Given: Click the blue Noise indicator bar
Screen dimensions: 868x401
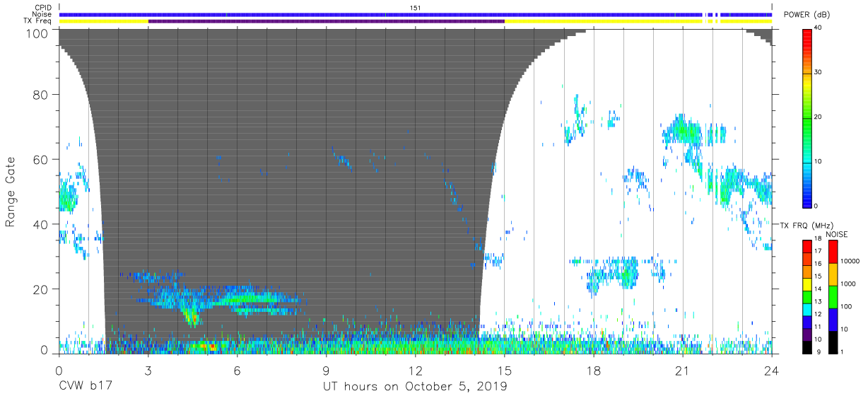Looking at the screenshot, I should (416, 14).
